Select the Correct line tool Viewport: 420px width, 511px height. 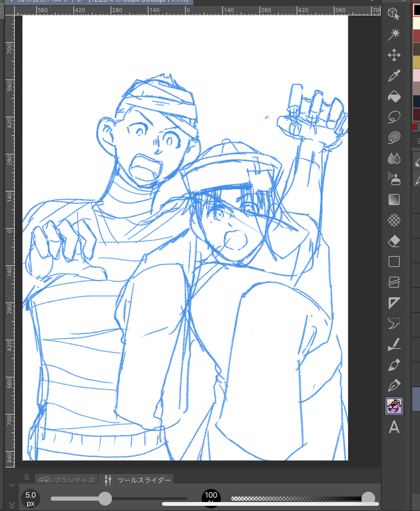tap(394, 345)
